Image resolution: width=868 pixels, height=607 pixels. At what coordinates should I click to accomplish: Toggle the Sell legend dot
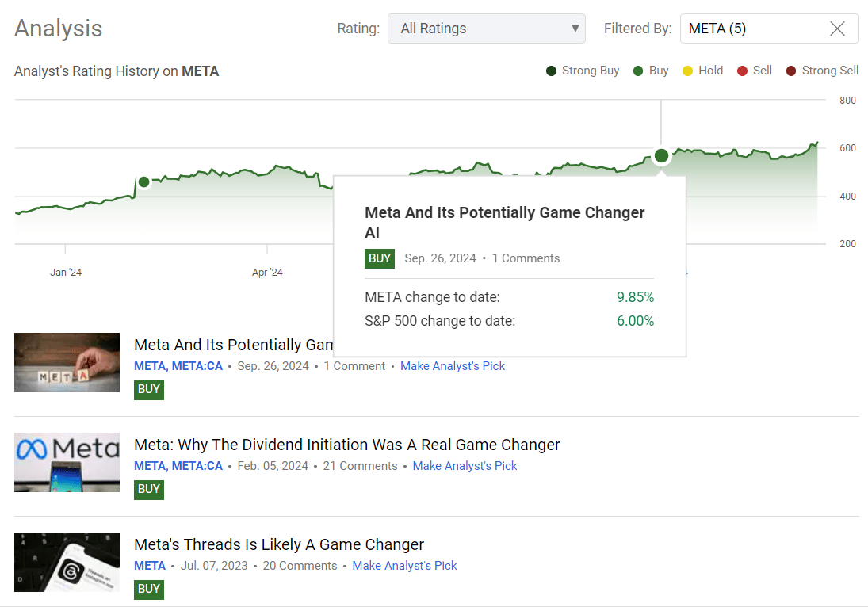(x=742, y=71)
